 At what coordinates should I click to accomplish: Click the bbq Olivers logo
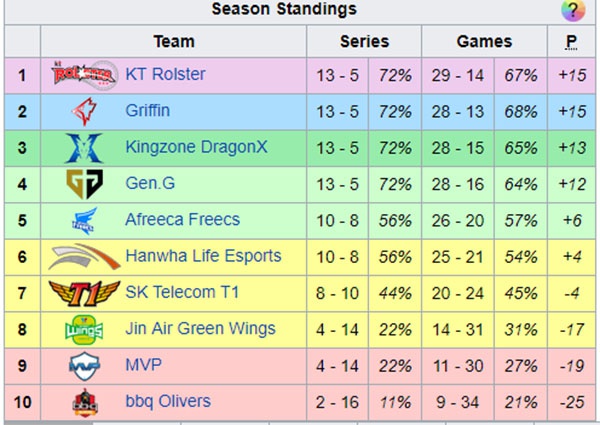coord(85,402)
